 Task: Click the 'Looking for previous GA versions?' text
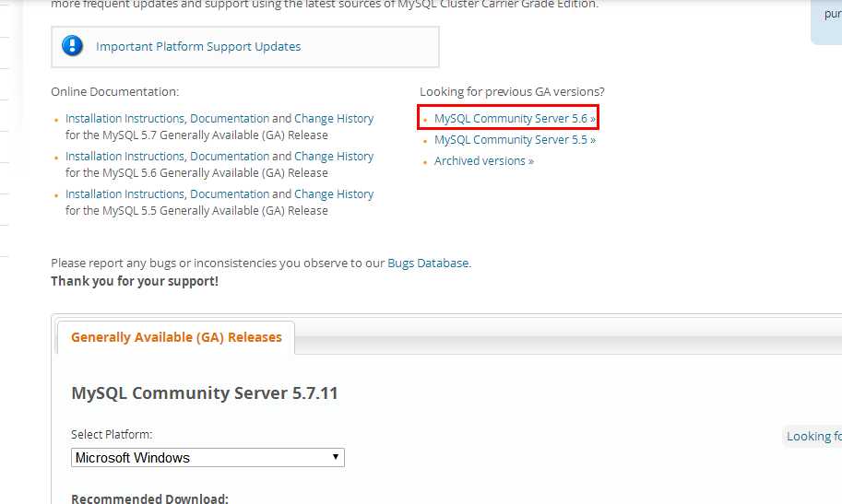512,92
